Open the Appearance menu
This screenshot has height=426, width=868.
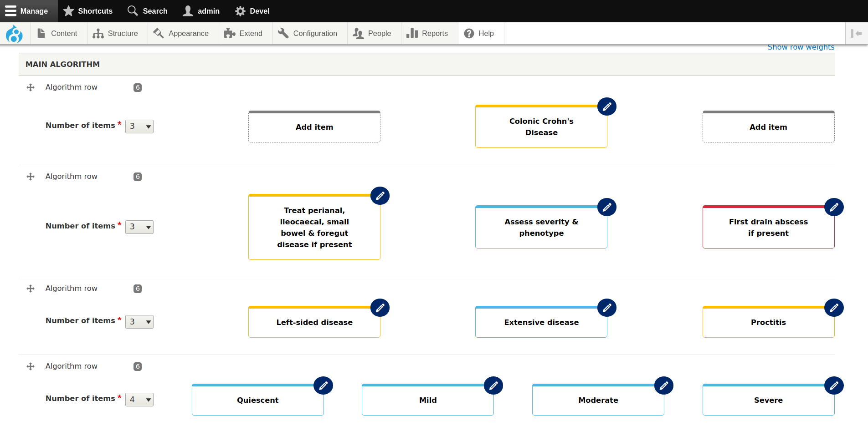point(183,33)
